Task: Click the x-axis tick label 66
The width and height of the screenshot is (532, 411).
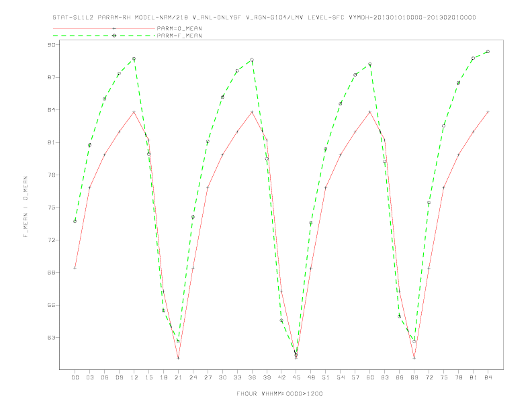Action: (400, 377)
